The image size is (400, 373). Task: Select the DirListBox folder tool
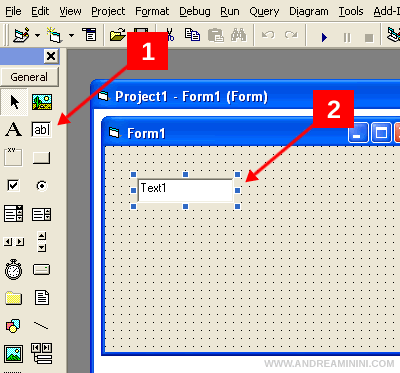pos(13,298)
